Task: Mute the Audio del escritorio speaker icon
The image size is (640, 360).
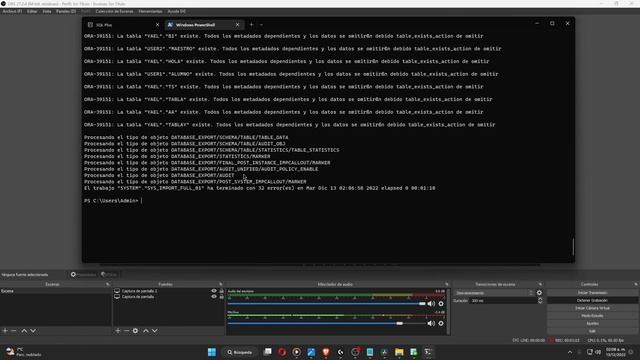Action: tap(431, 304)
